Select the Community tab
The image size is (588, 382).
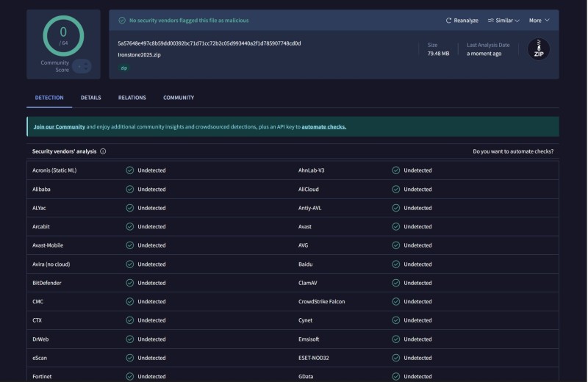179,98
